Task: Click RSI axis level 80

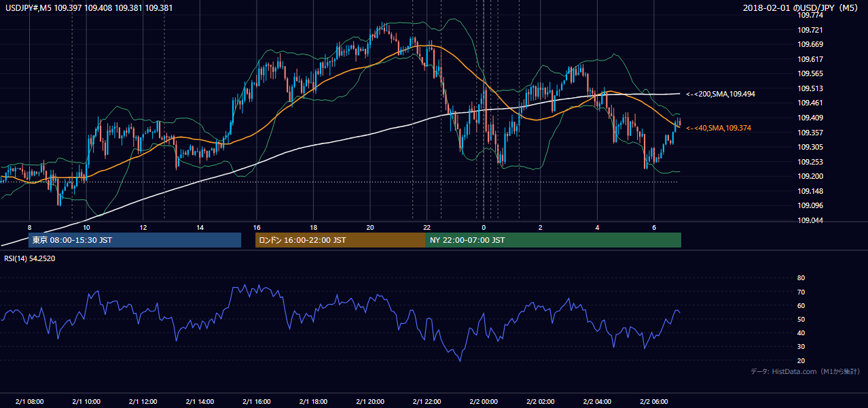Action: coord(801,278)
